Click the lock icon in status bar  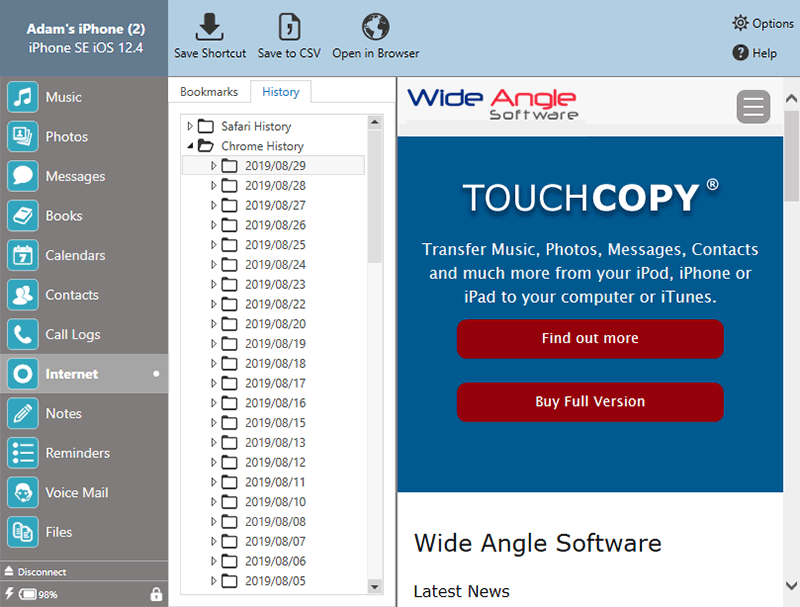click(x=156, y=594)
